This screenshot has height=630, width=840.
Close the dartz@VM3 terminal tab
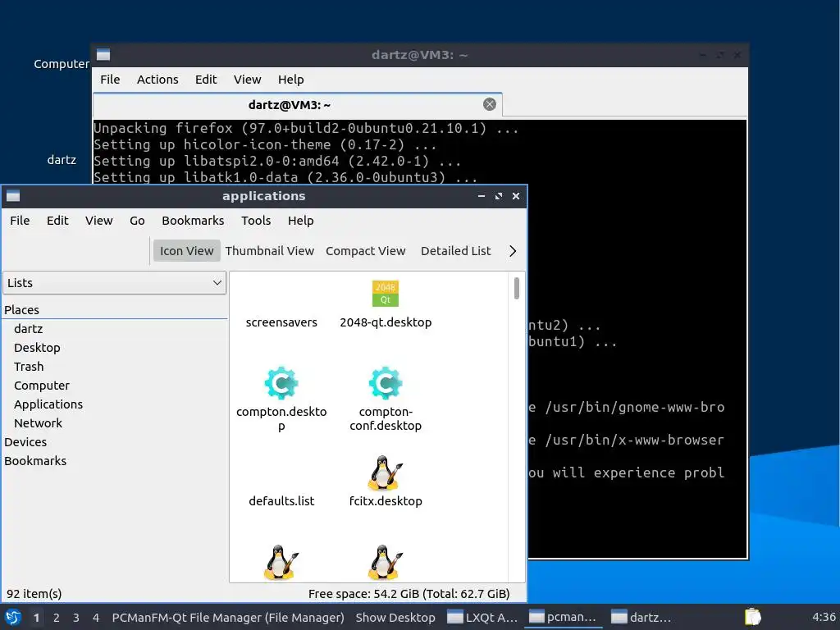click(489, 104)
